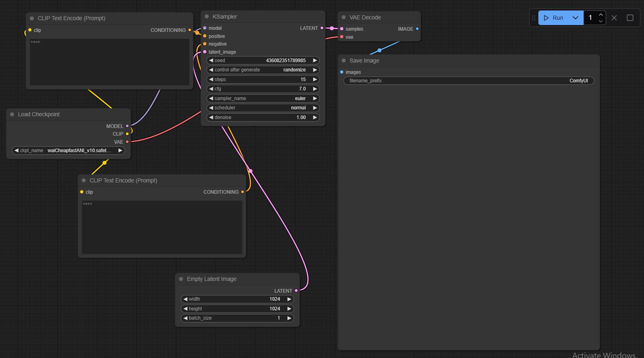Image resolution: width=644 pixels, height=358 pixels.
Task: Increase batch_size with right arrow
Action: [x=289, y=318]
